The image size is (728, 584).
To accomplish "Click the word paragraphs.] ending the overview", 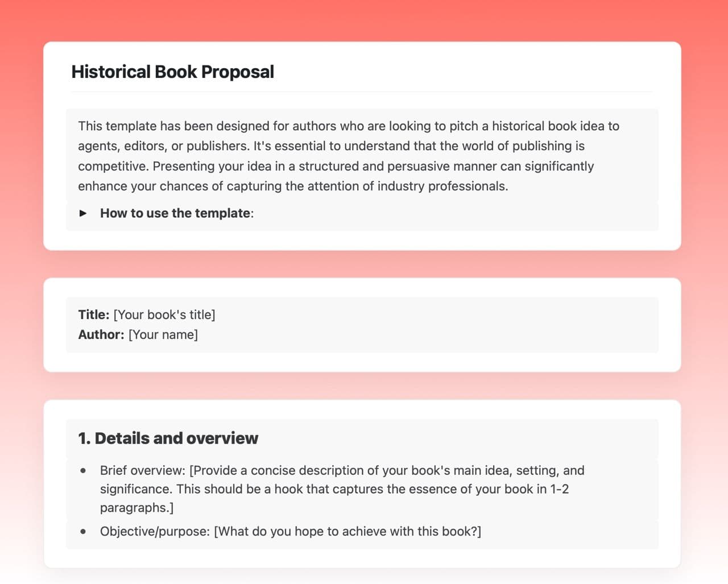I will tap(136, 508).
